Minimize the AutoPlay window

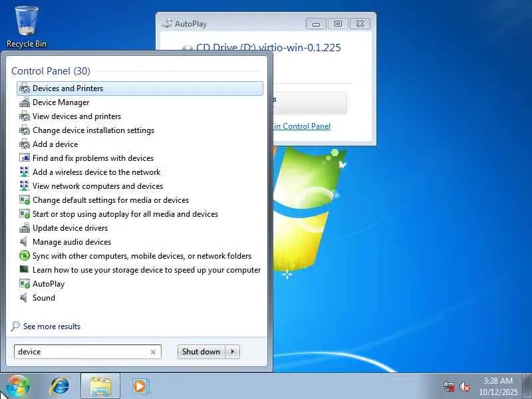click(316, 24)
